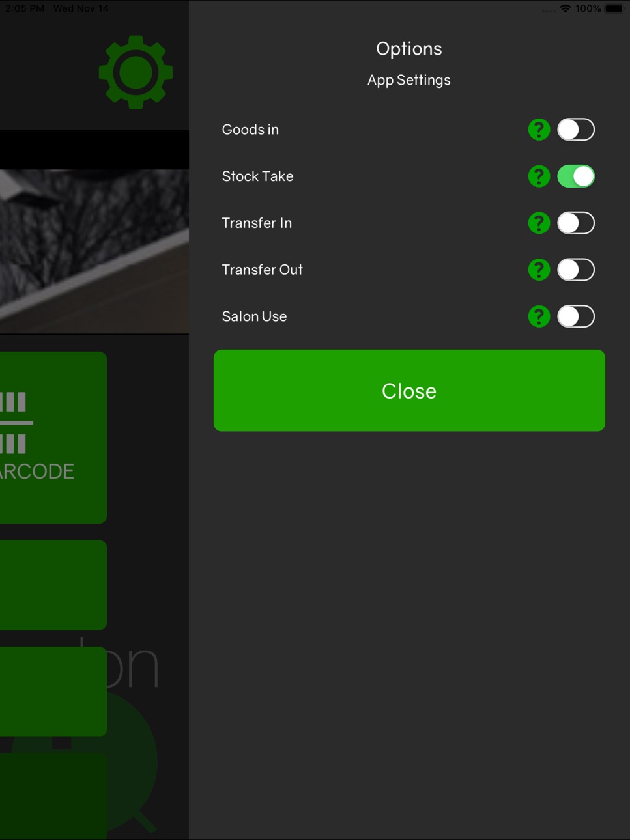Click the 'Salon Use' label
630x840 pixels.
point(254,316)
